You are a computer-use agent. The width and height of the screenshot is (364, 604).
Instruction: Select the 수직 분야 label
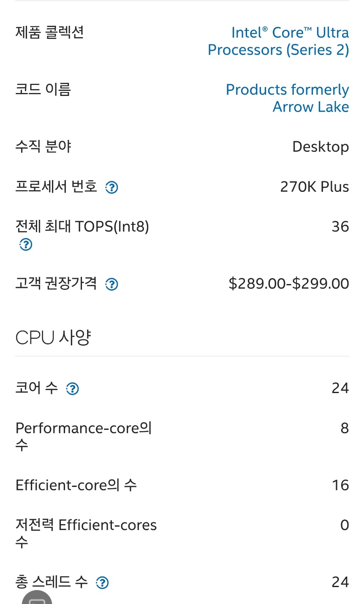click(43, 146)
